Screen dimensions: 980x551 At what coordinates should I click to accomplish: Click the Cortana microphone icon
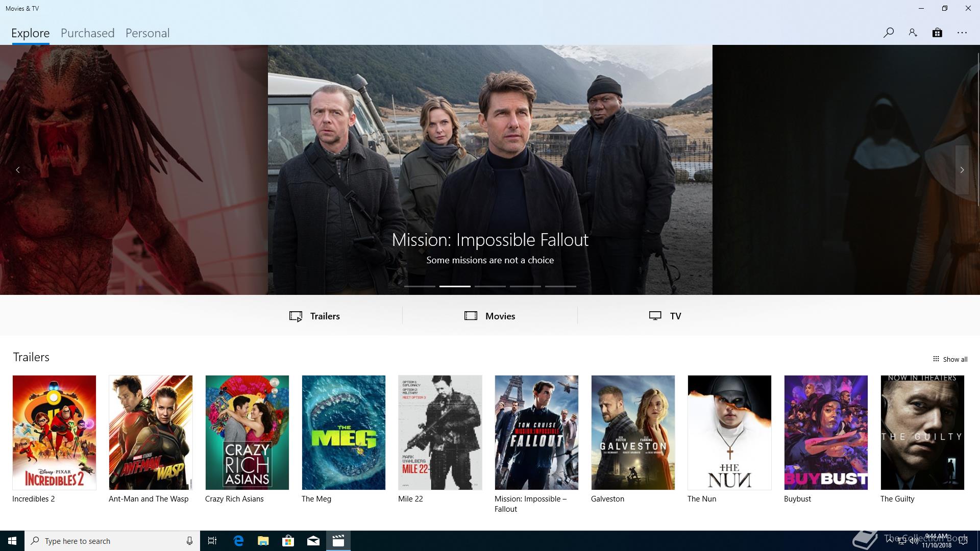point(189,541)
